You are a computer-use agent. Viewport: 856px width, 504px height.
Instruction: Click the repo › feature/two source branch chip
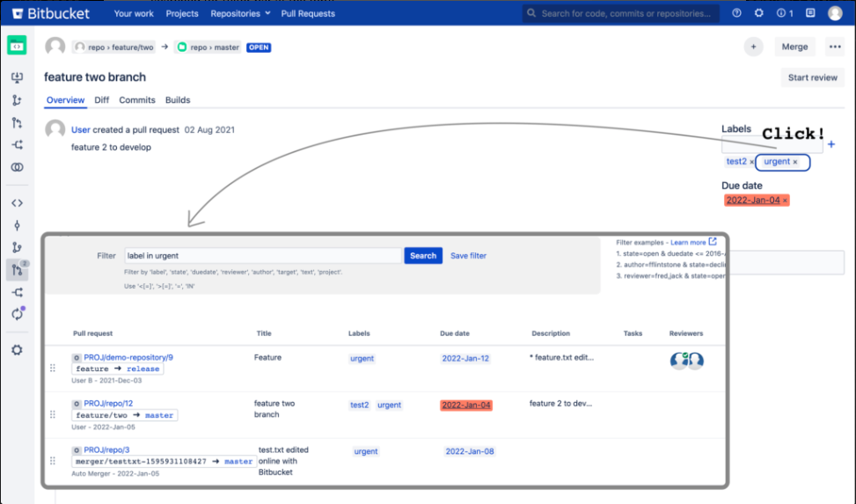113,47
